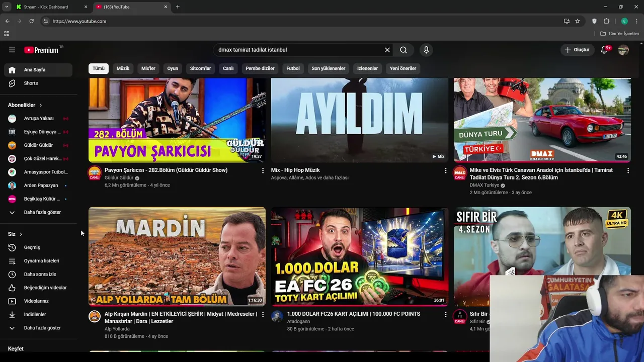This screenshot has width=644, height=362.
Task: Open the Atadogann channel name link
Action: pos(299,321)
